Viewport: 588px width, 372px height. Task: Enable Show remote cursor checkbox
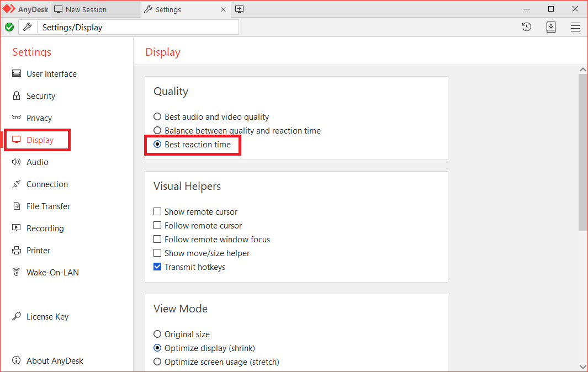(158, 212)
